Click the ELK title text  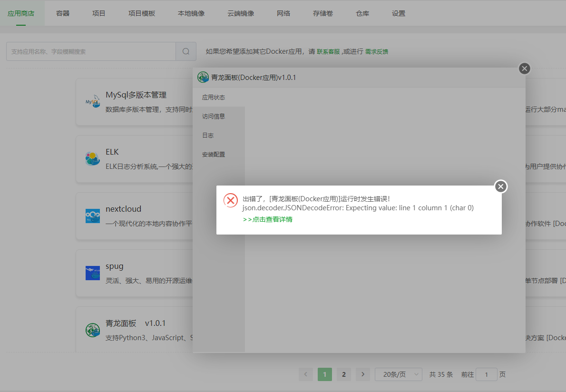pyautogui.click(x=112, y=152)
